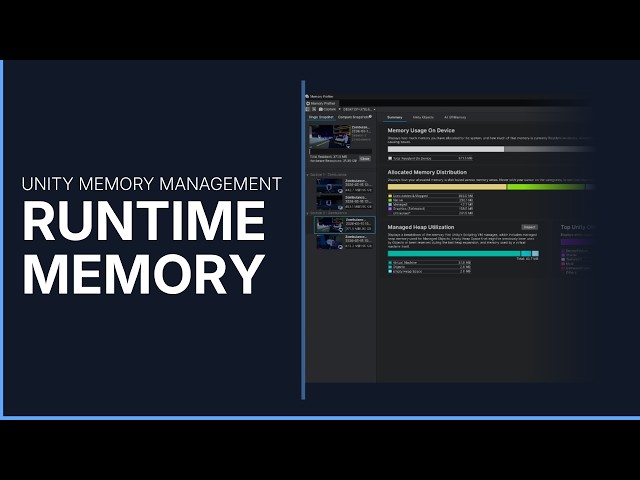Click the Capture camera button

327,109
